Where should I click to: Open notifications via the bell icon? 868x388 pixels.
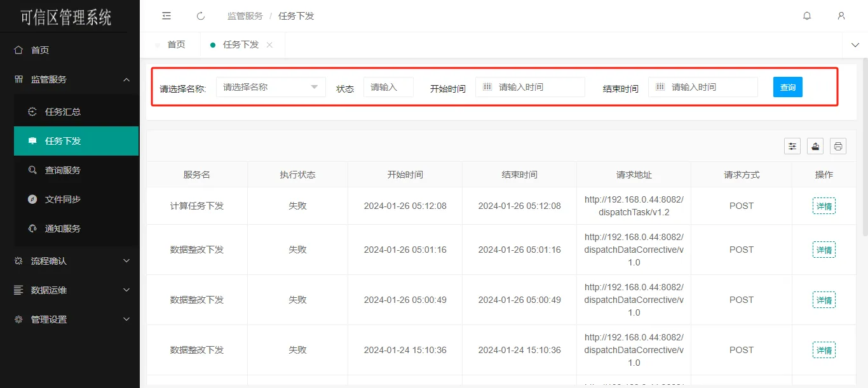coord(807,16)
